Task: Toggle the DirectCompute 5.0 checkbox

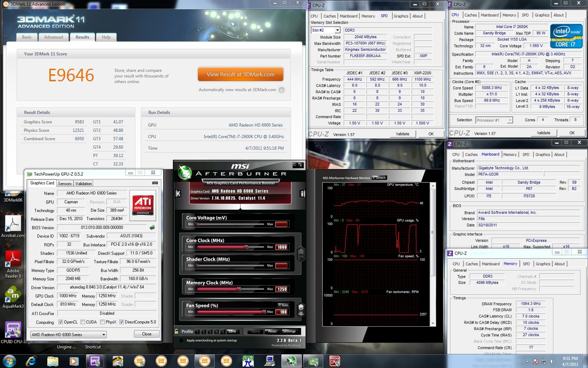Action: coord(122,322)
